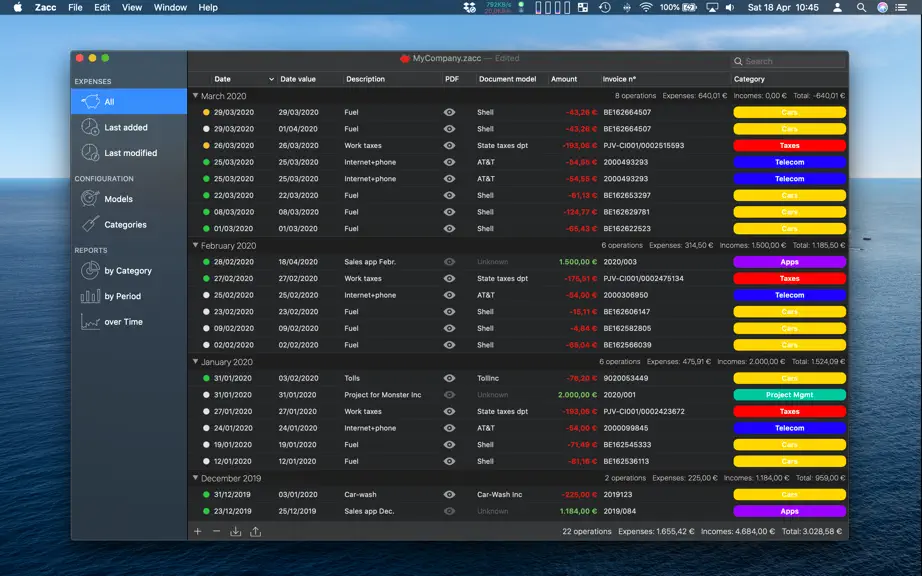922x576 pixels.
Task: Toggle PDF eye for Car-wash 31/12/2019 entry
Action: point(449,494)
